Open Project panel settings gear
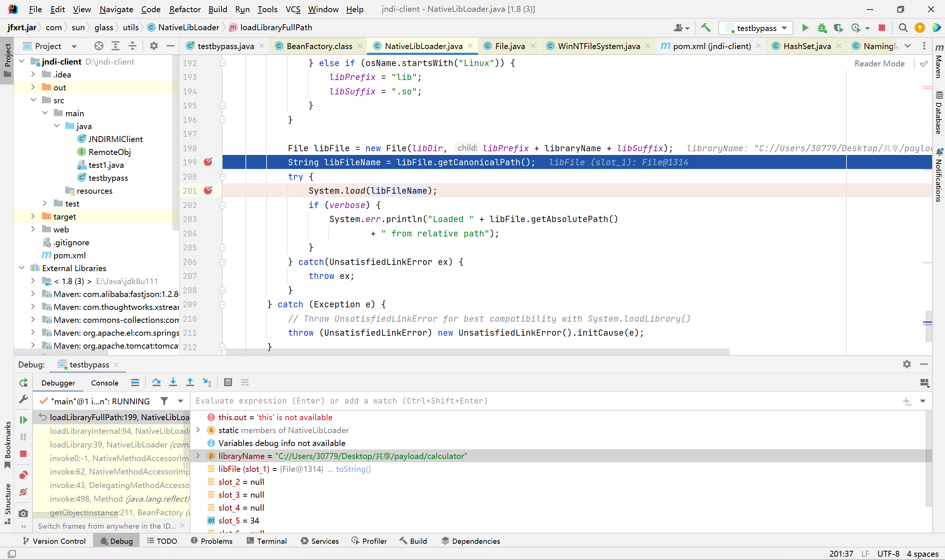The image size is (945, 560). pos(154,46)
